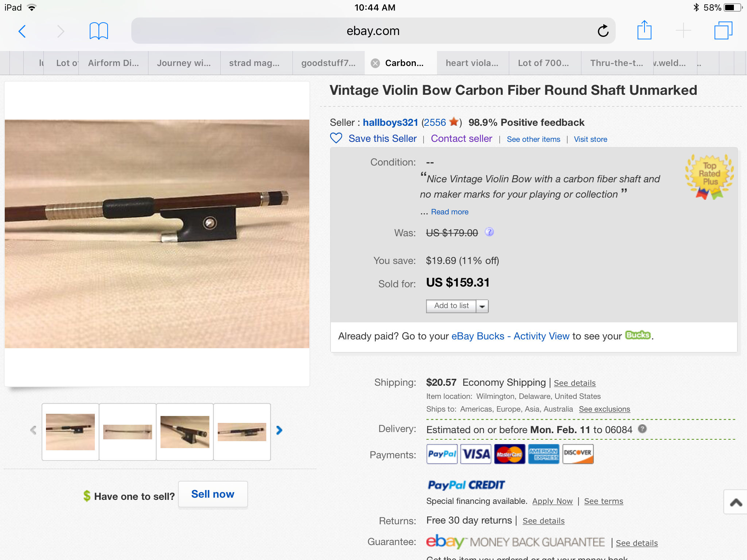Click the help icon beside Was price
The height and width of the screenshot is (560, 747).
click(489, 232)
